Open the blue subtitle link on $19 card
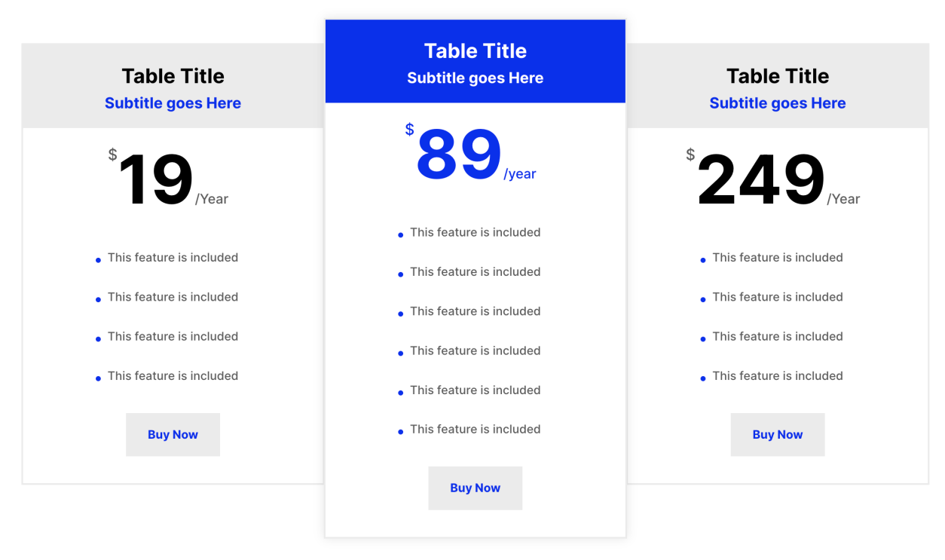Screen dimensions: 945x560 (x=173, y=103)
